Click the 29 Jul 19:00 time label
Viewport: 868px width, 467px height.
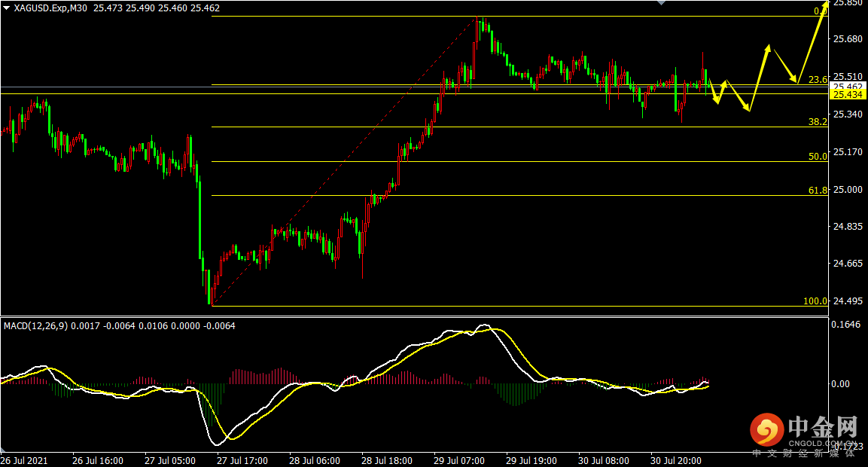coord(531,461)
